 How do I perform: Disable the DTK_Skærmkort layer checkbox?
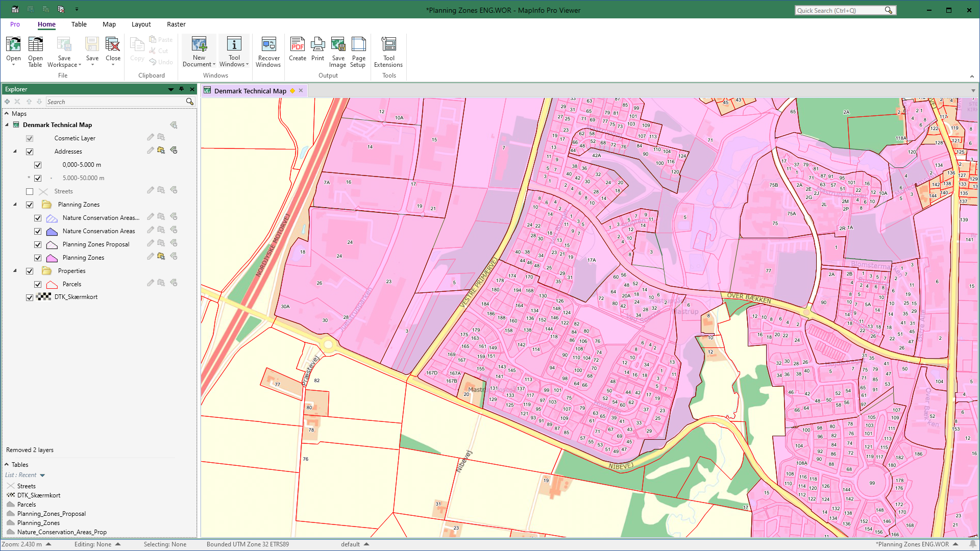(30, 297)
